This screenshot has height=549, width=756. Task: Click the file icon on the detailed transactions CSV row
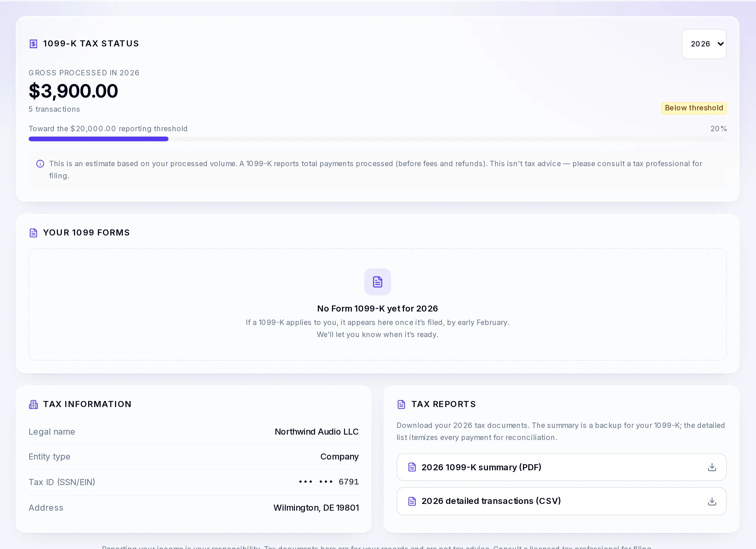point(412,501)
